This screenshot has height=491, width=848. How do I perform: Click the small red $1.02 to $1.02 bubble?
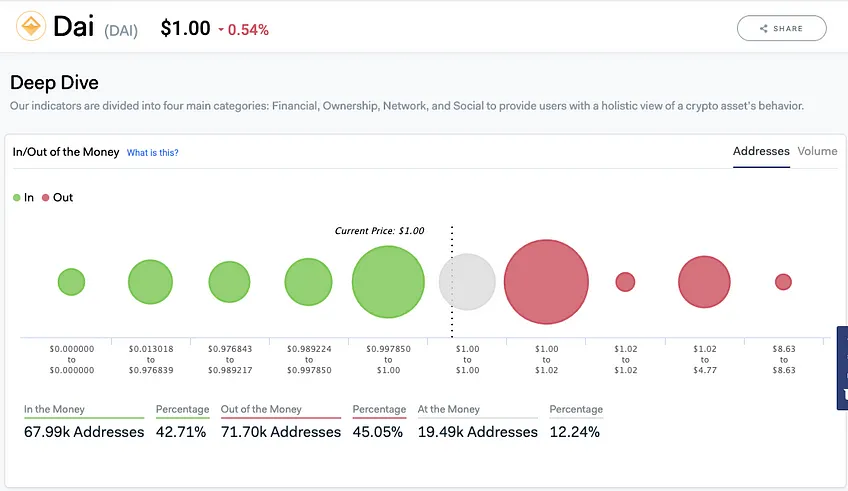click(x=625, y=282)
